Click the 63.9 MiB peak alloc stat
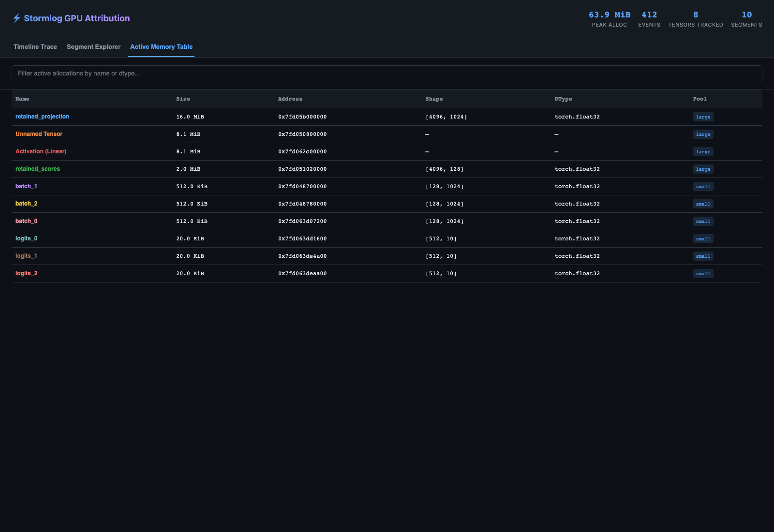This screenshot has width=774, height=532. pos(610,19)
